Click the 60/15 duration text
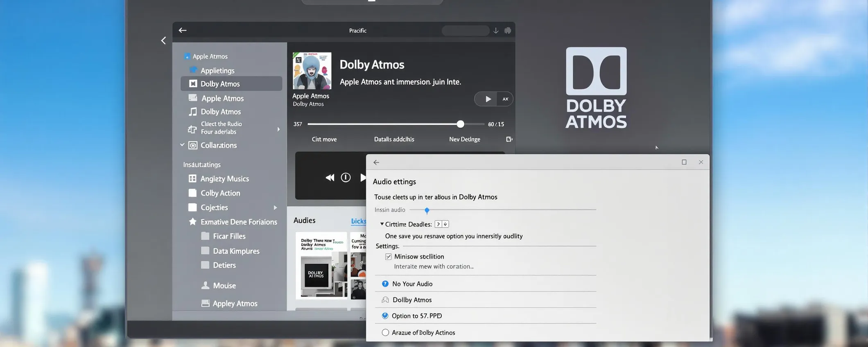This screenshot has width=868, height=347. click(x=496, y=124)
